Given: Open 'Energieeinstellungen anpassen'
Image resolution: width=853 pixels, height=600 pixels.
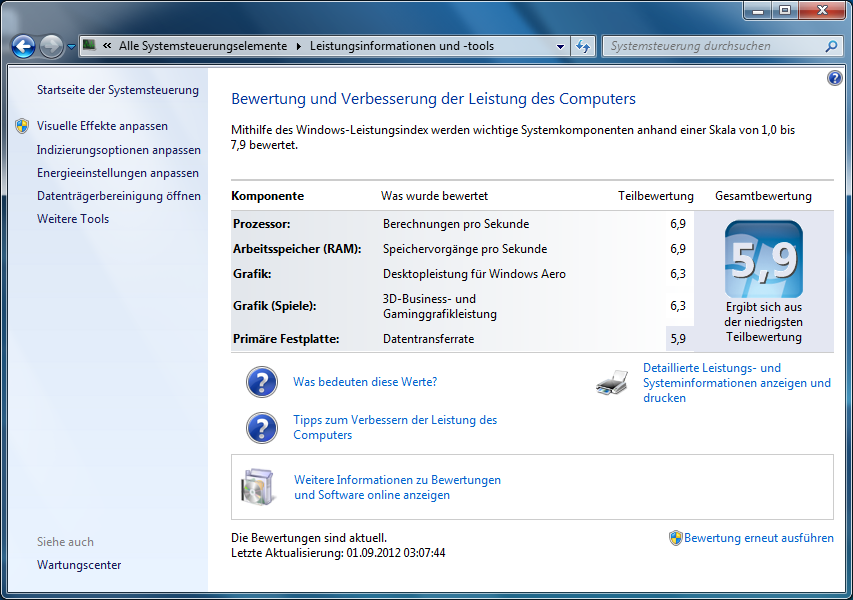Looking at the screenshot, I should (118, 173).
